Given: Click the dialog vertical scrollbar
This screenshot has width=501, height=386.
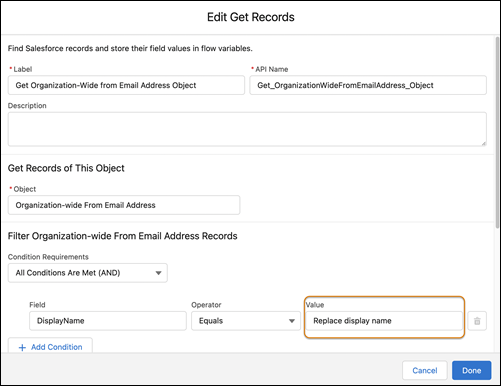Looking at the screenshot, I should [x=497, y=133].
